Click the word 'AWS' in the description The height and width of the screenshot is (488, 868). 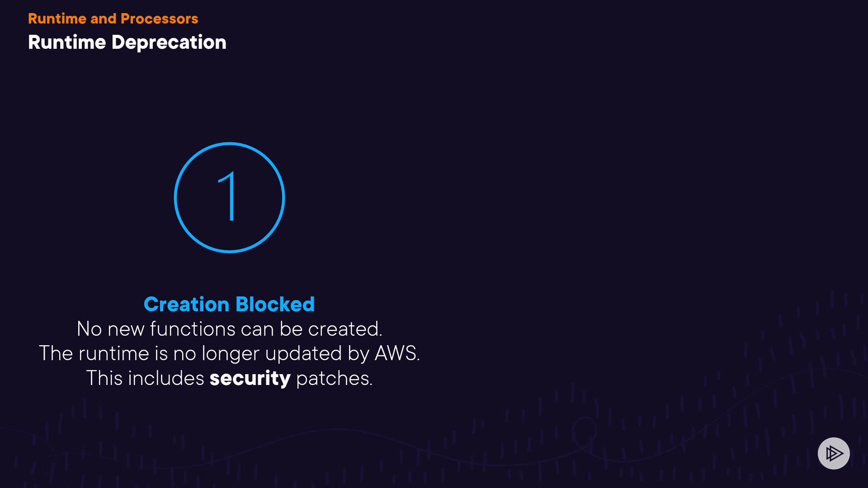396,353
